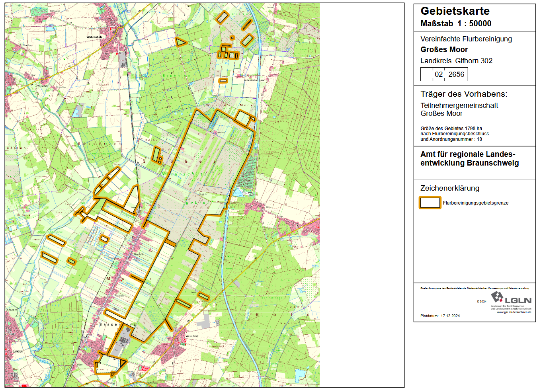Open the www.lgln.niedersachsen.de link

(x=514, y=312)
